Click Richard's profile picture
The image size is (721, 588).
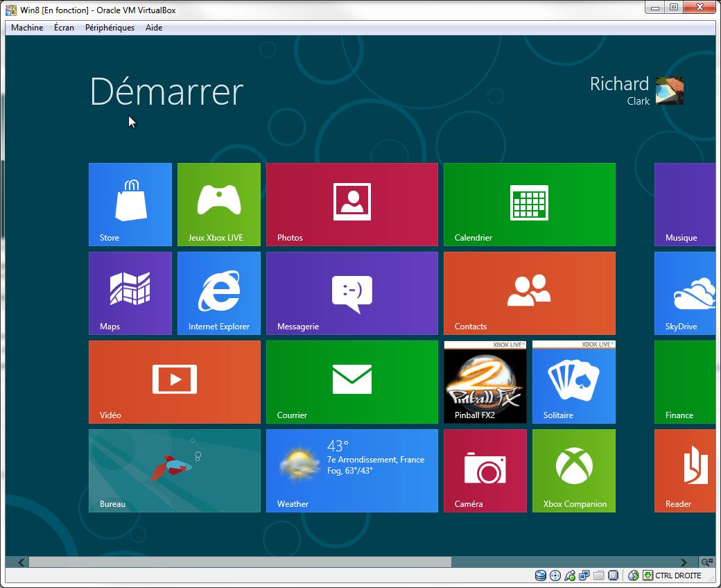point(670,91)
